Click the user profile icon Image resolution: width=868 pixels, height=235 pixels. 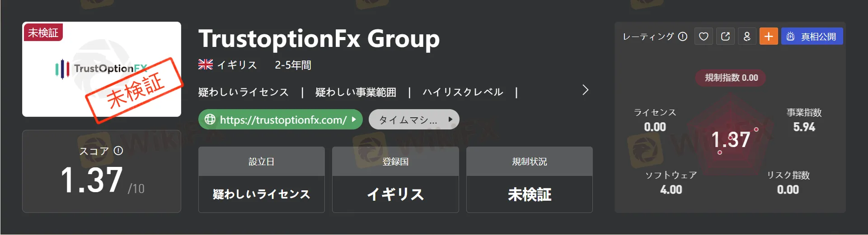747,37
